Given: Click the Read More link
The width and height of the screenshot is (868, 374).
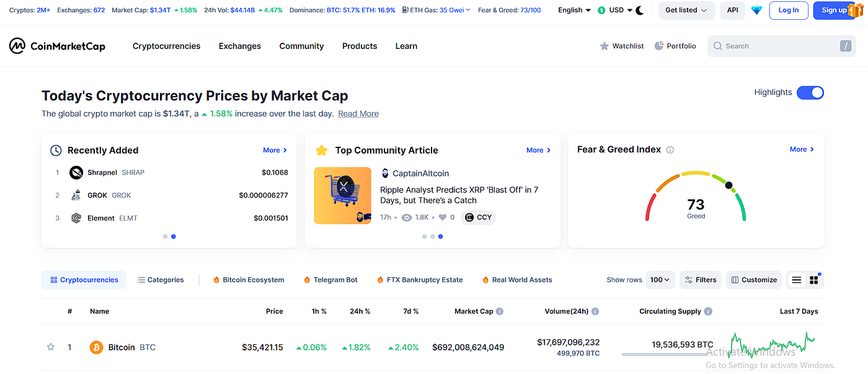Looking at the screenshot, I should (358, 114).
